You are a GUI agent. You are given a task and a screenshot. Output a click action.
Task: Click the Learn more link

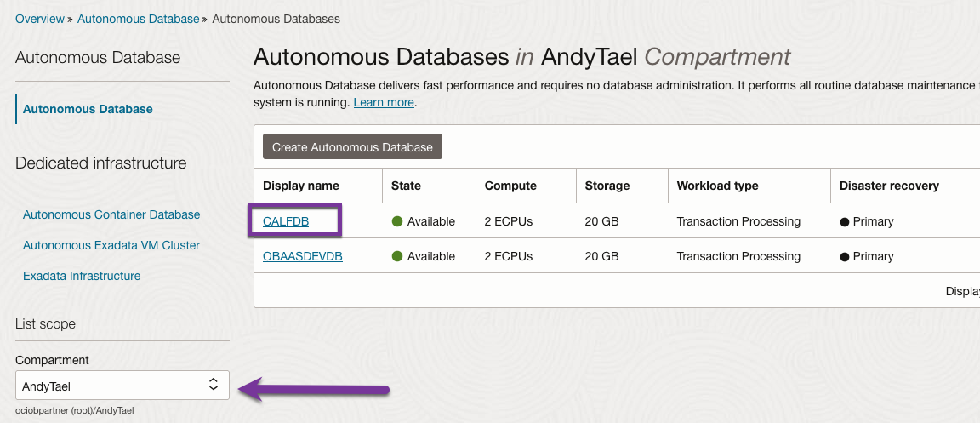(x=384, y=102)
